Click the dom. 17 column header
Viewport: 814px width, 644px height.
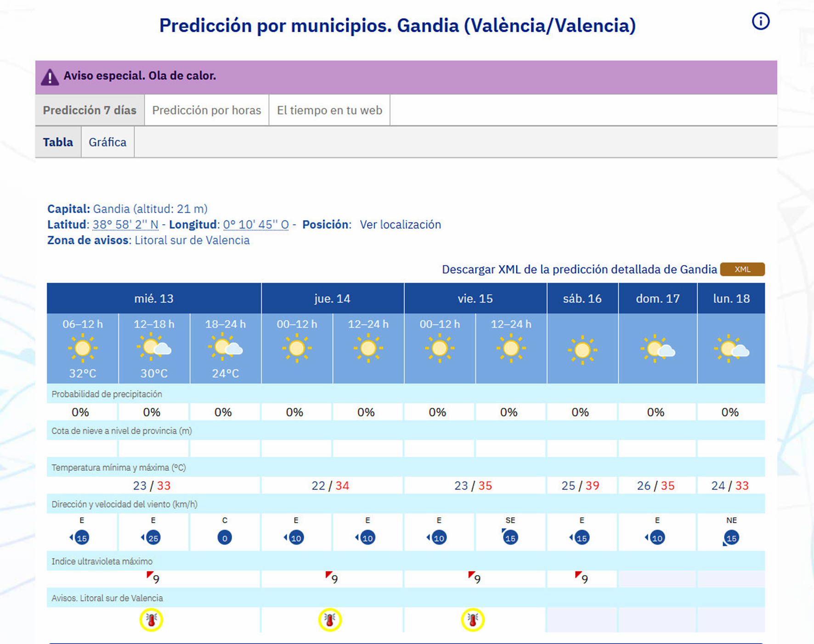tap(658, 299)
